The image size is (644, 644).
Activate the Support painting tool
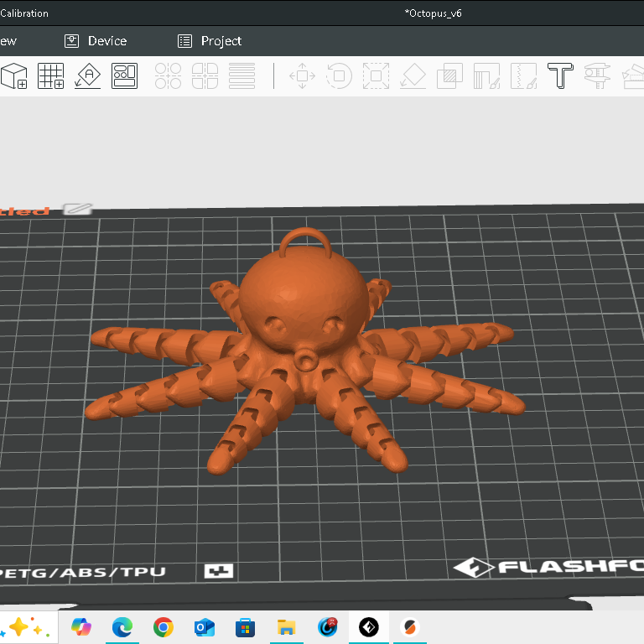pos(486,76)
